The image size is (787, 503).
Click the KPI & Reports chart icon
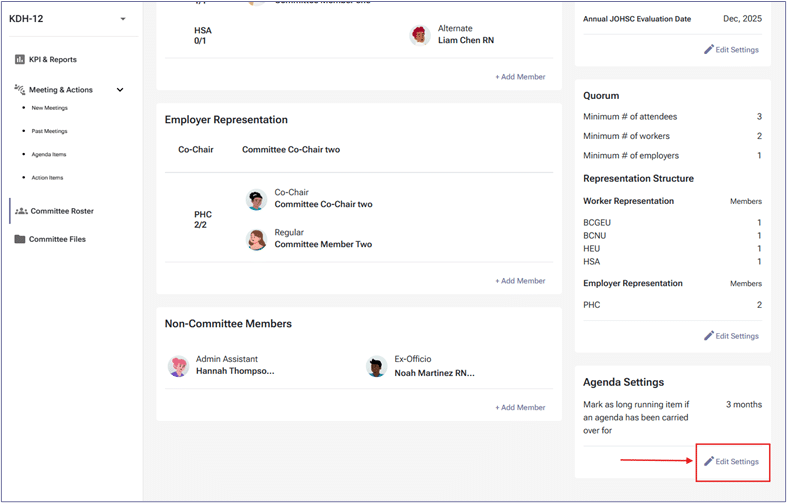pos(19,60)
